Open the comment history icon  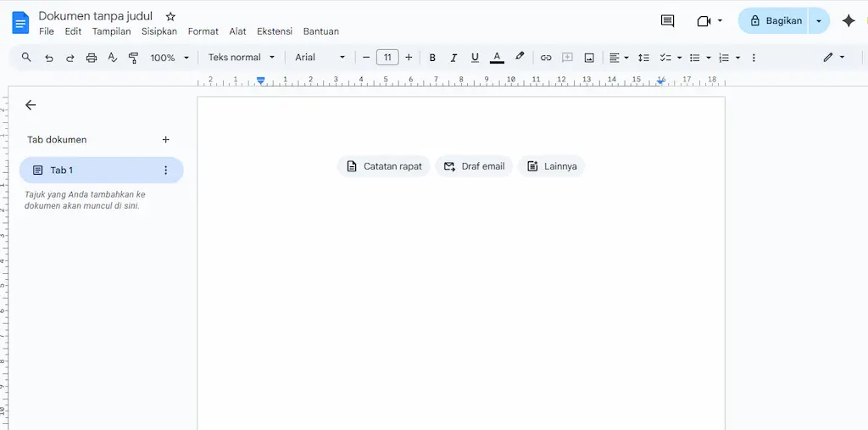pos(668,21)
